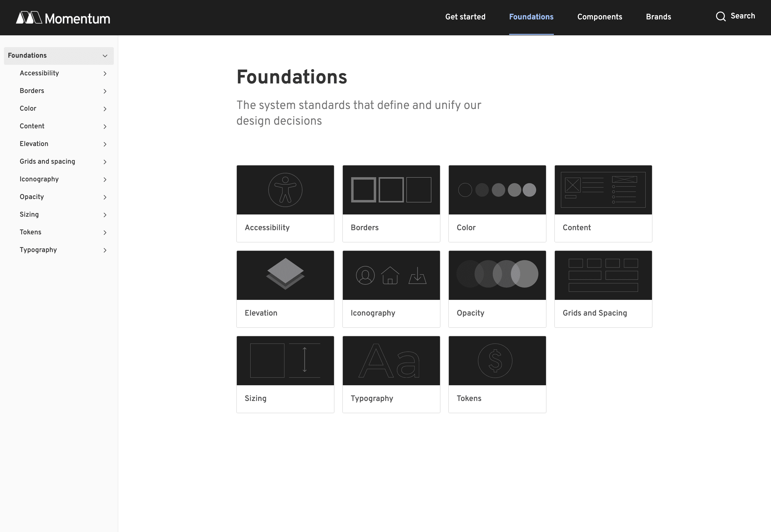Viewport: 771px width, 532px height.
Task: Click the Tokens card dollar icon
Action: click(495, 361)
